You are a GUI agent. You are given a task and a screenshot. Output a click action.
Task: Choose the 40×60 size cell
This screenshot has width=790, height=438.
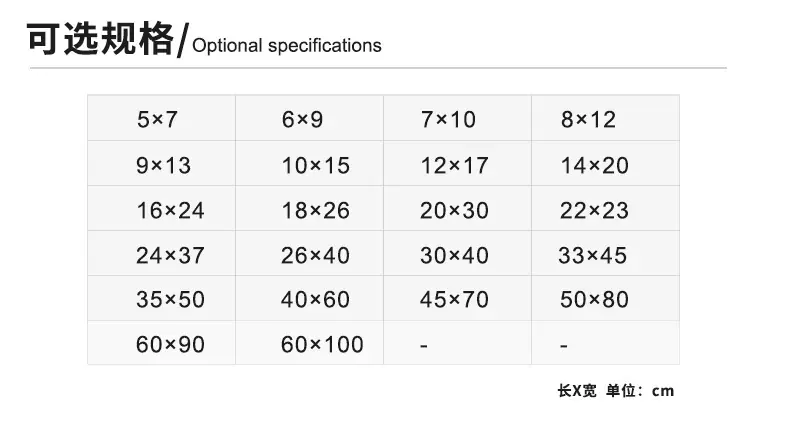pyautogui.click(x=309, y=298)
